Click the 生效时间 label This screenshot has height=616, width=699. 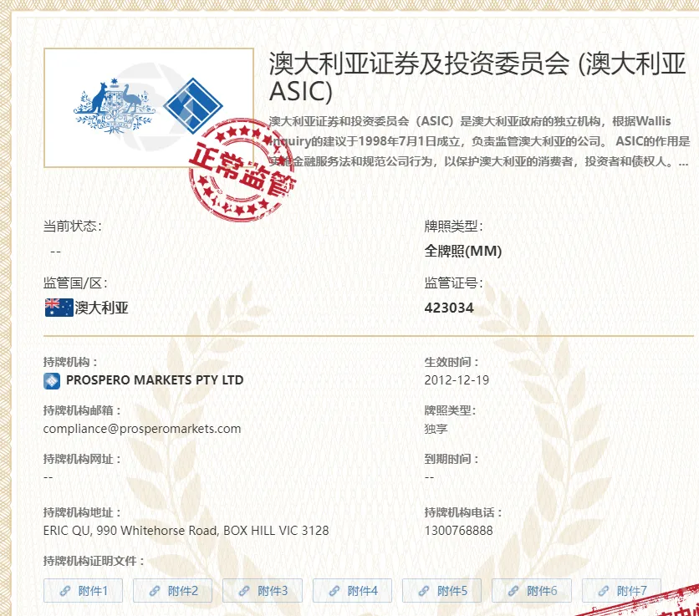451,362
